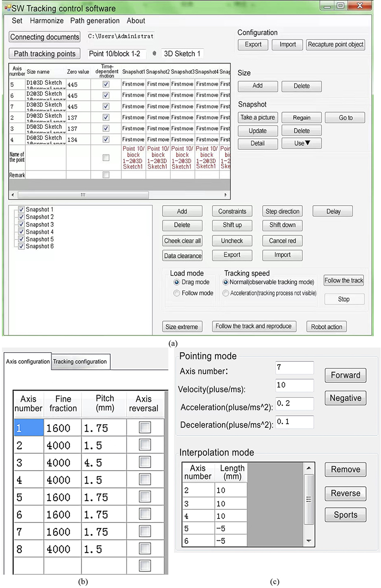Viewport: 381px width, 588px height.
Task: Switch to the Tracking configuration tab
Action: 80,362
